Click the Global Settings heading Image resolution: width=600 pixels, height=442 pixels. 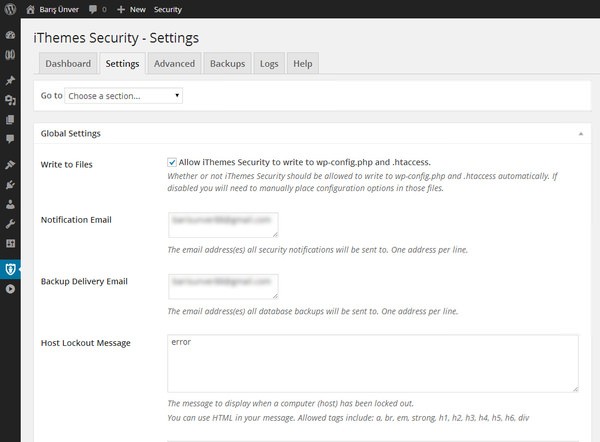(x=70, y=134)
